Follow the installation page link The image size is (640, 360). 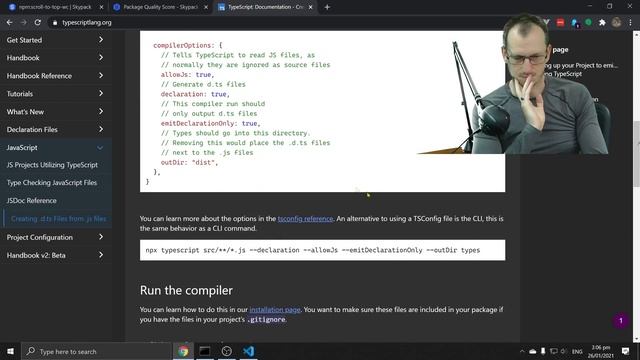[x=275, y=310]
